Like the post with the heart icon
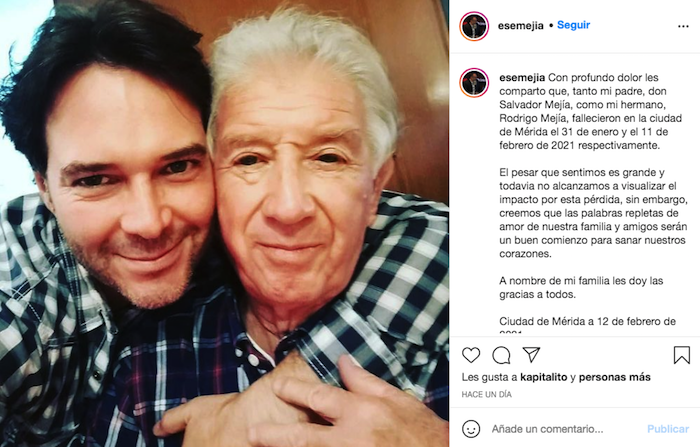 [471, 355]
